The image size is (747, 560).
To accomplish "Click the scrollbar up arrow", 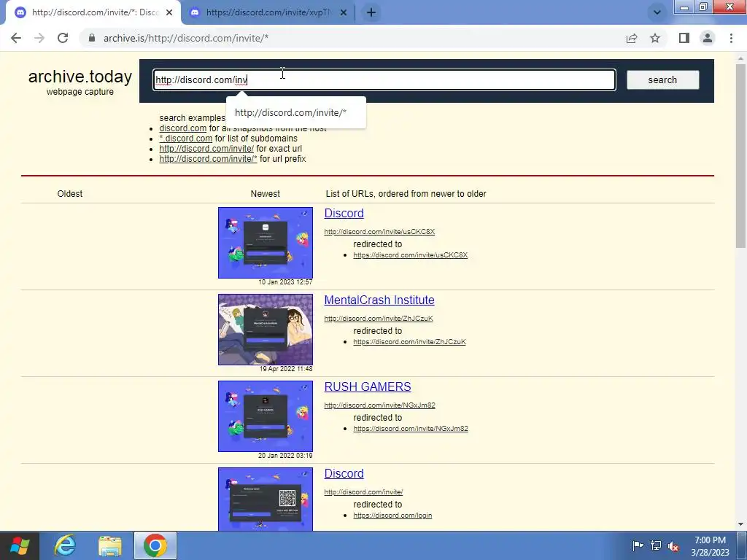I will click(740, 58).
